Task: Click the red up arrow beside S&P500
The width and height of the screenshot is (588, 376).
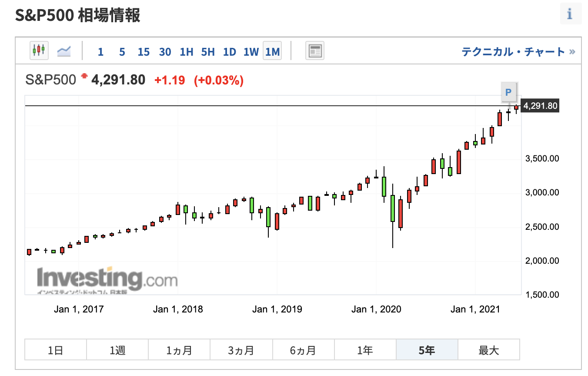Action: [x=84, y=77]
